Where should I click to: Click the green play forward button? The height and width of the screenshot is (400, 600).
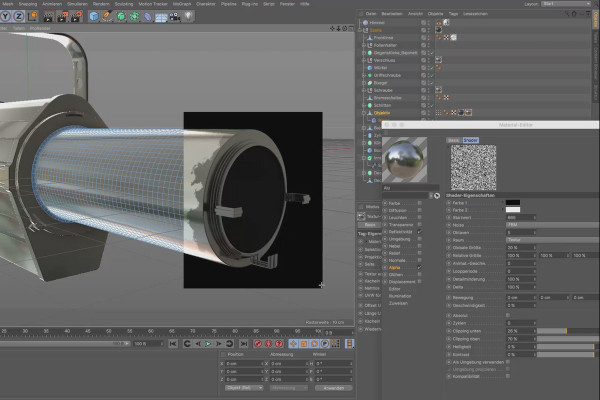208,344
